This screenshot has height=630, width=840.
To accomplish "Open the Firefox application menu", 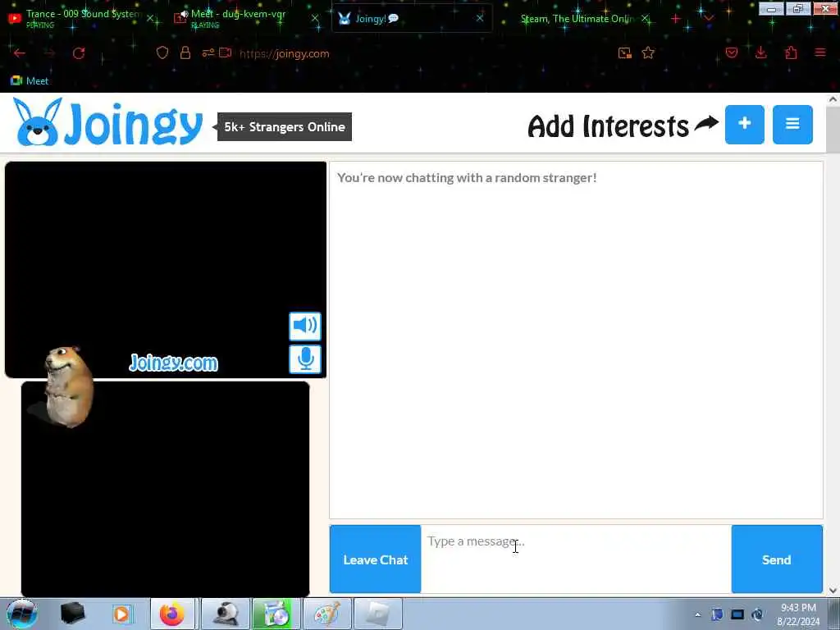I will click(820, 52).
